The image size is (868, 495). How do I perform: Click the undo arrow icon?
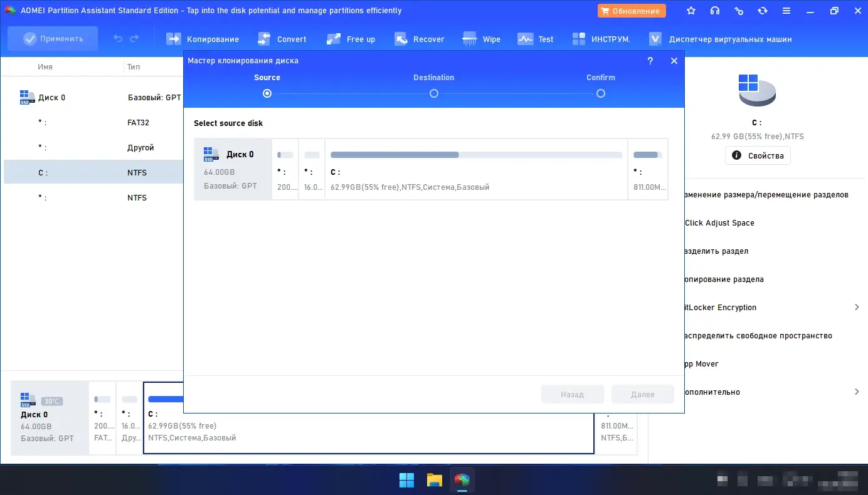click(x=118, y=39)
